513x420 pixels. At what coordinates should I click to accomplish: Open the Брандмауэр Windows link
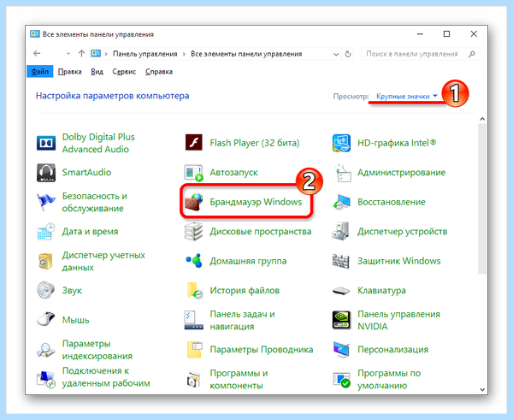[x=256, y=202]
